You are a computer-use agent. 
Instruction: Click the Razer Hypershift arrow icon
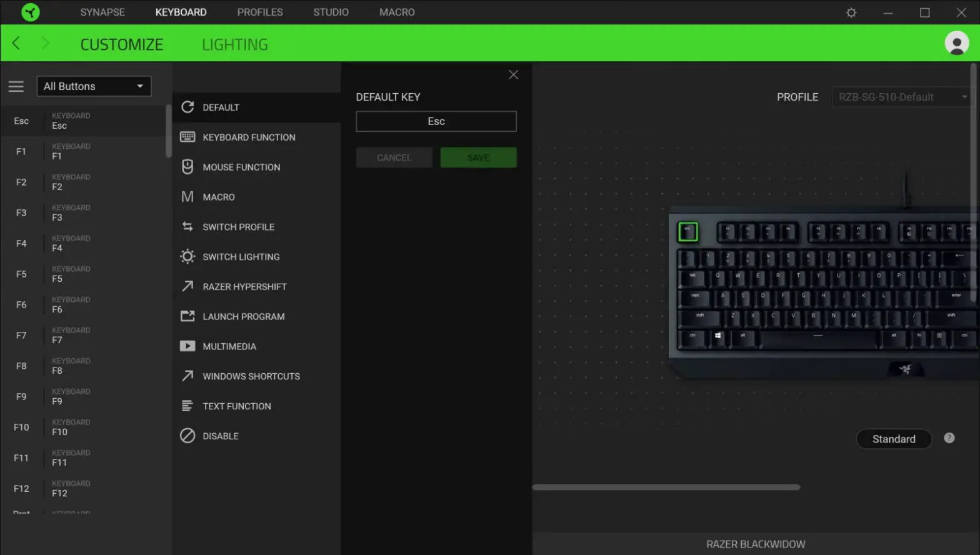pyautogui.click(x=187, y=286)
